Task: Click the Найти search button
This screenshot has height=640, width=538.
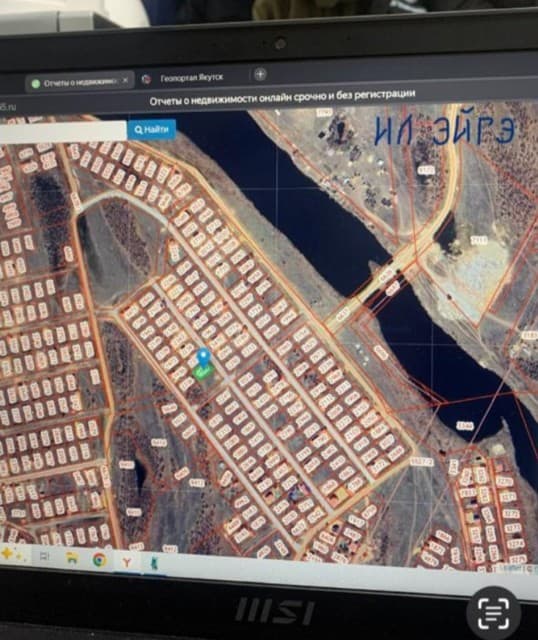Action: pos(151,130)
